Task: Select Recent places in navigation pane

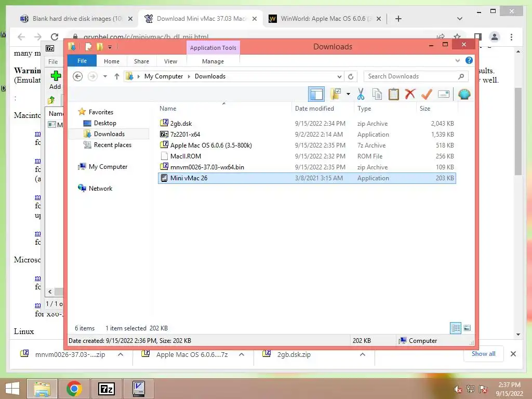Action: click(112, 145)
